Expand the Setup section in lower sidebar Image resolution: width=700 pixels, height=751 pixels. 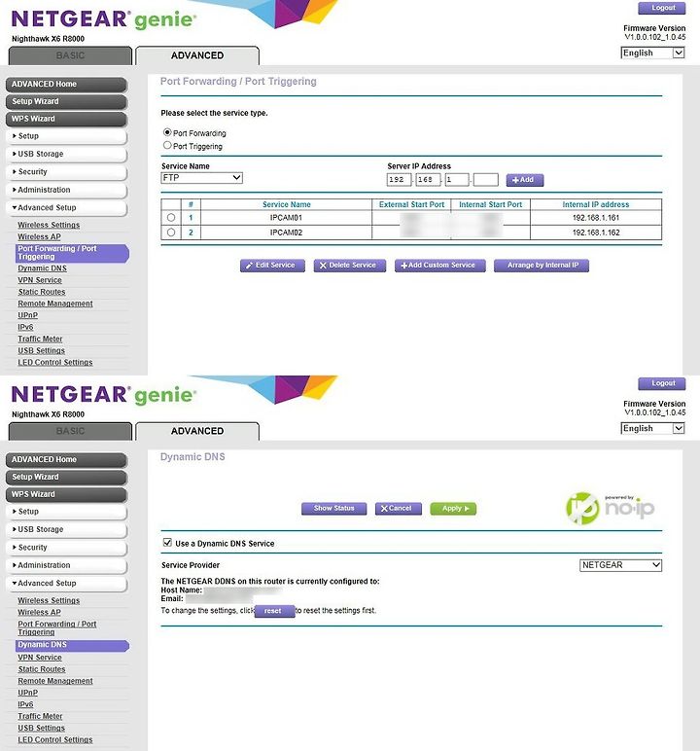[x=66, y=512]
